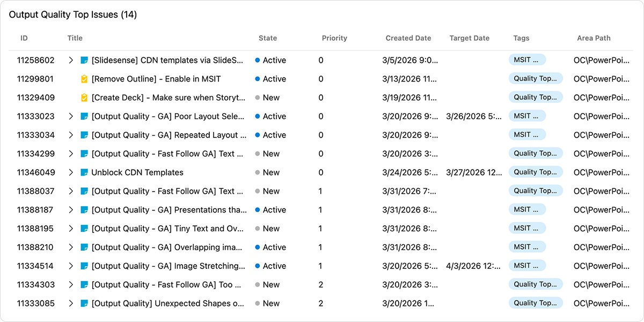Click the work item icon for Presentations row
644x322 pixels.
point(84,210)
